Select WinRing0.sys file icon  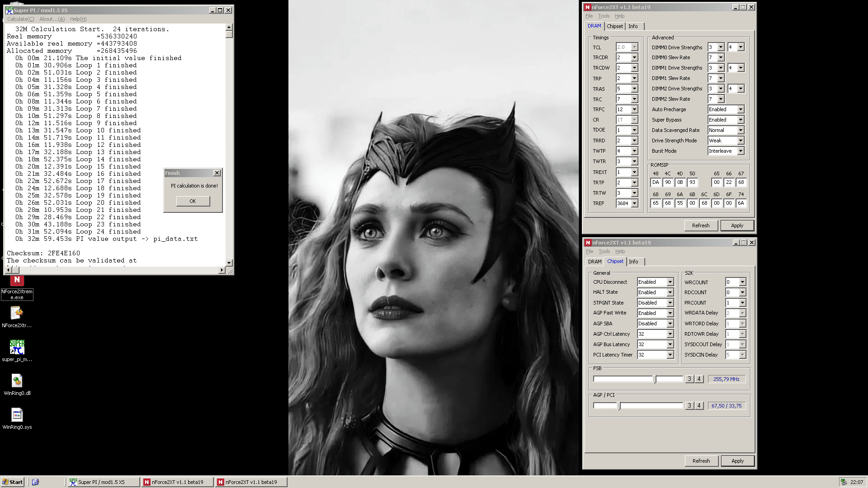[x=17, y=415]
